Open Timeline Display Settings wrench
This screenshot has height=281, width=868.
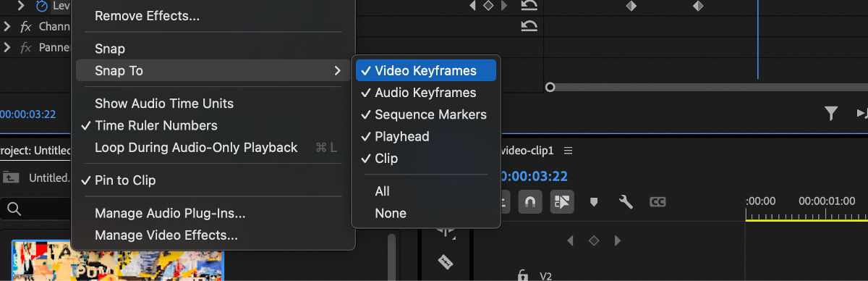[626, 202]
